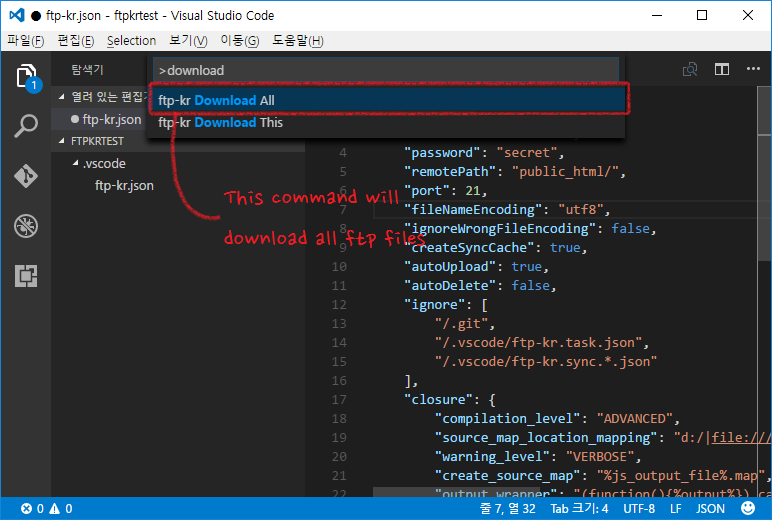Open the 편집(E) menu
The width and height of the screenshot is (772, 520).
point(76,40)
